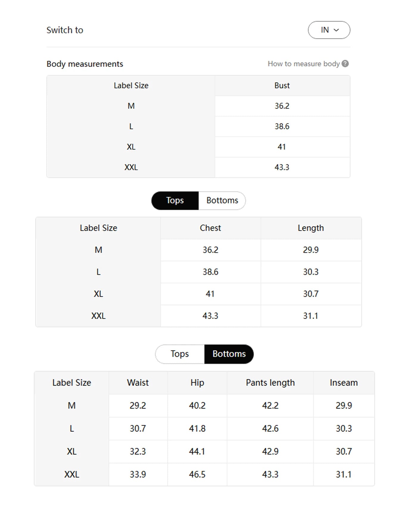Select the XL waist value 32.3
The image size is (399, 532).
click(138, 452)
